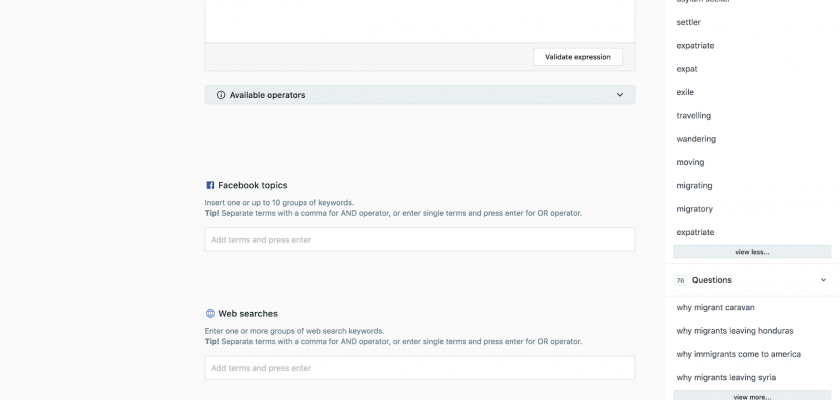Collapse the Questions panel with its chevron
840x400 pixels.
[823, 280]
